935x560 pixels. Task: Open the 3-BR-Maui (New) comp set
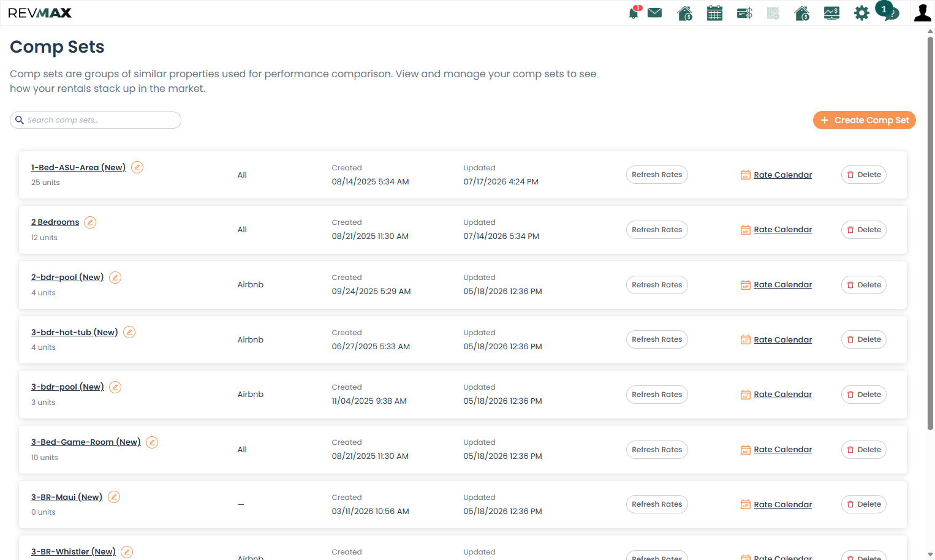67,497
